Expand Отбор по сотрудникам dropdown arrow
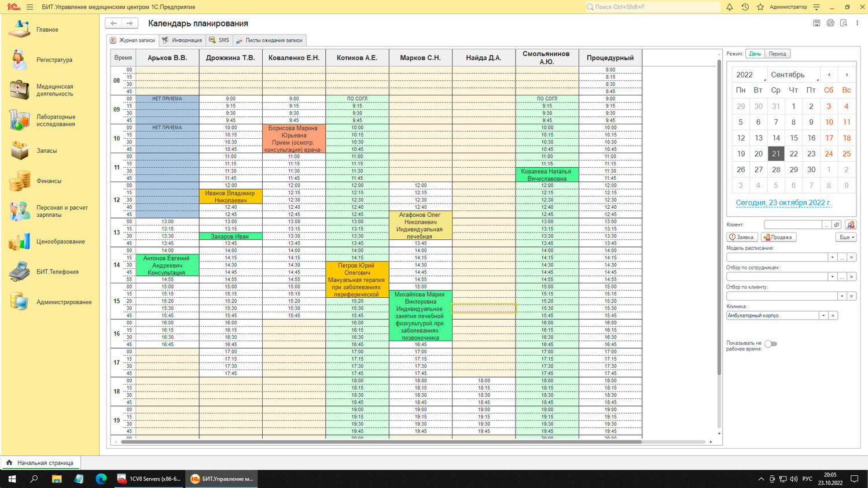Viewport: 868px width, 488px height. [x=832, y=277]
